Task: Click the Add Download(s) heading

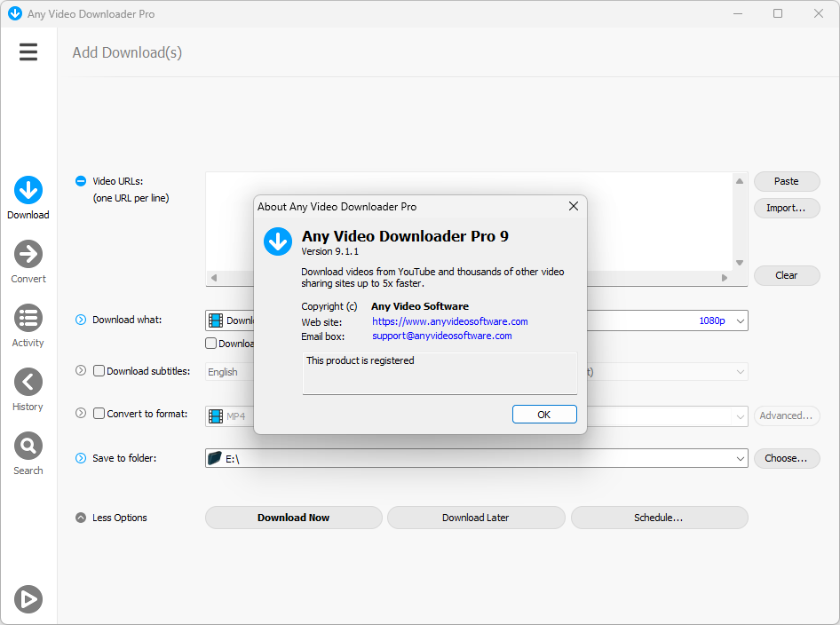Action: (127, 52)
